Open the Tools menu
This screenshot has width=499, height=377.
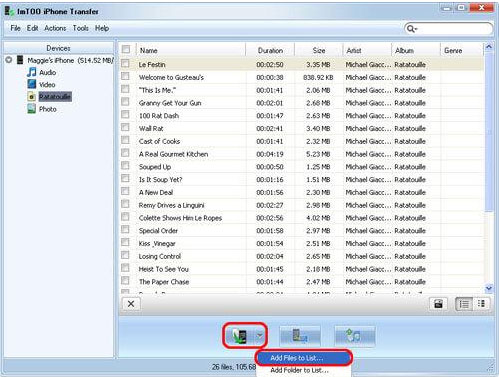(81, 28)
